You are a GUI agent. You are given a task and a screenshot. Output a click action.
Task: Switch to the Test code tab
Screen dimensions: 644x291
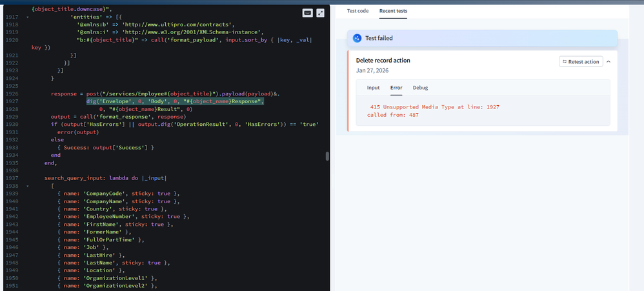coord(357,11)
